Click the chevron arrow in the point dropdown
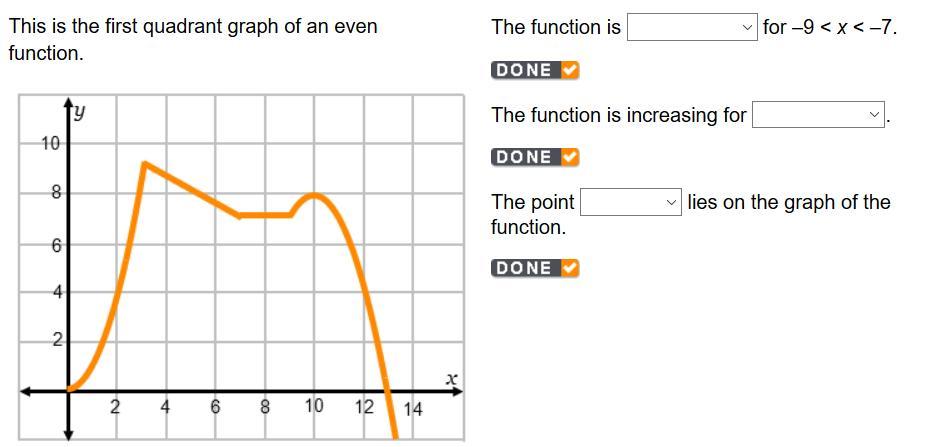Image resolution: width=927 pixels, height=447 pixels. [x=671, y=202]
